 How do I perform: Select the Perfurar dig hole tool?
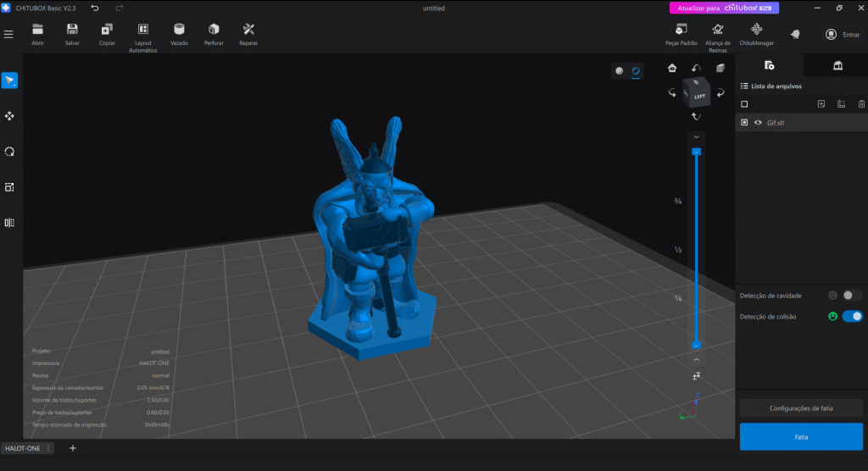[214, 35]
